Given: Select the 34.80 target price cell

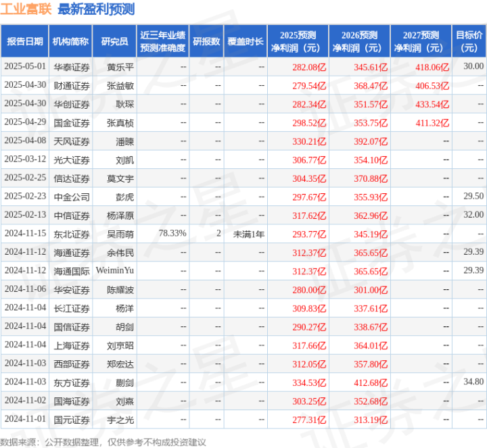Looking at the screenshot, I should [x=473, y=382].
